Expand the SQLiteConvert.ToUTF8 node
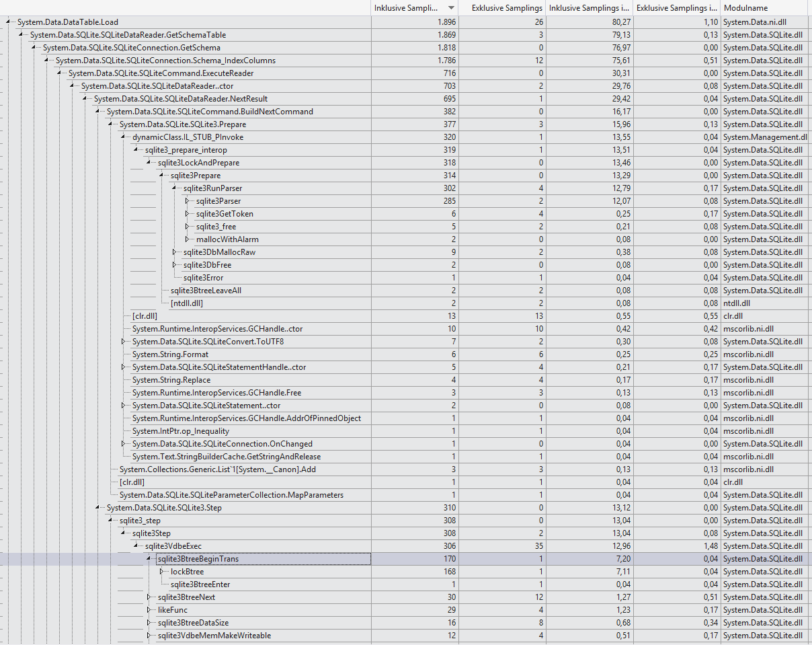This screenshot has width=812, height=645. pyautogui.click(x=124, y=342)
